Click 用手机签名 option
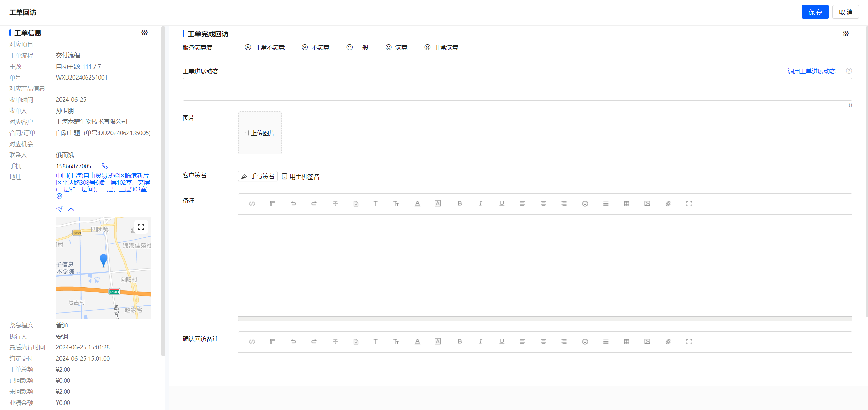 (301, 176)
